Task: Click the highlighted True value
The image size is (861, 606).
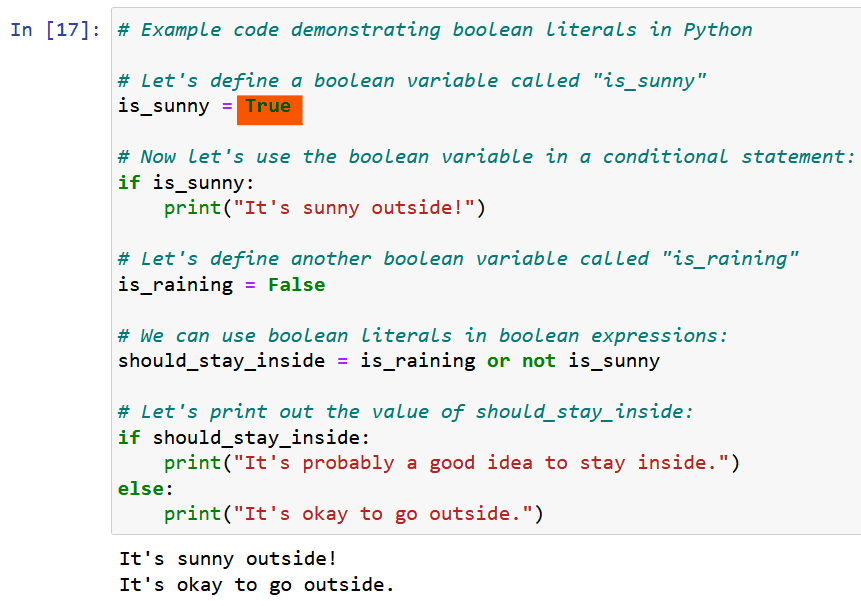Action: [269, 110]
